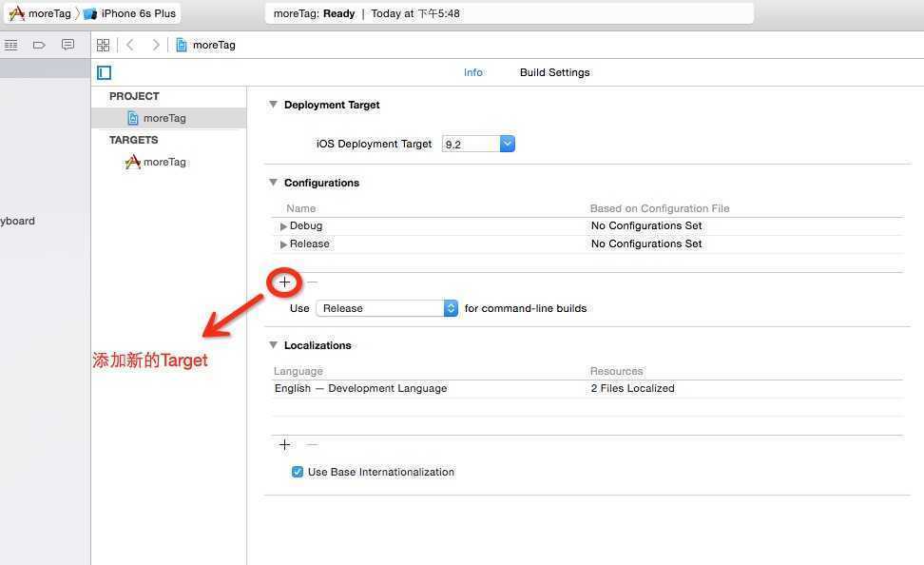The height and width of the screenshot is (565, 924).
Task: Click the moreTag Ready status display
Action: 510,13
